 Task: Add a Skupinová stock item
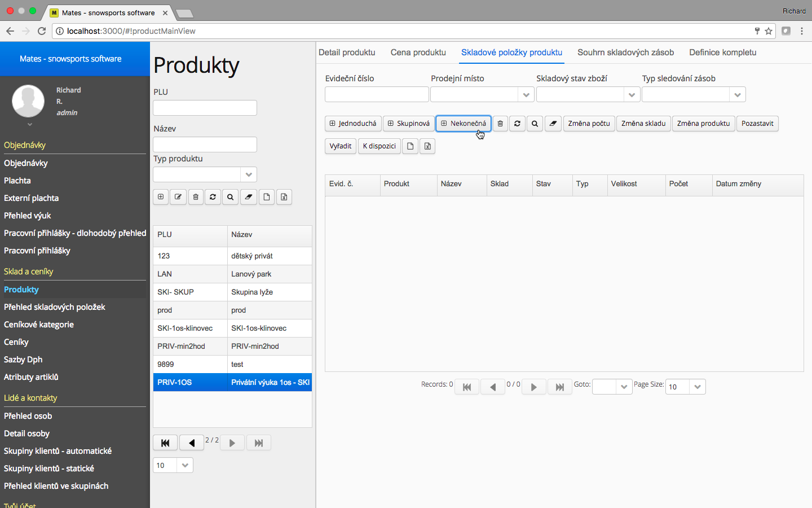409,124
